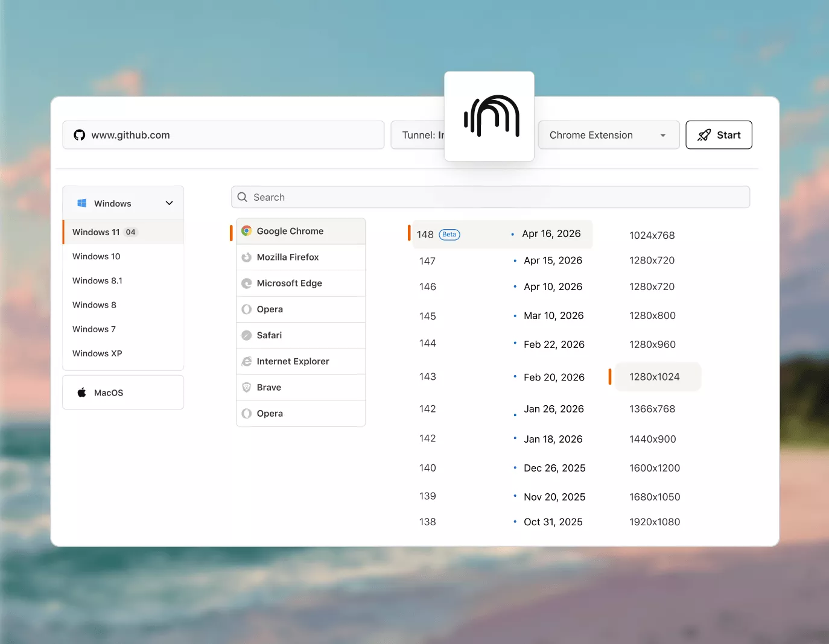This screenshot has height=644, width=829.
Task: Select version 148 Beta row
Action: coord(503,234)
